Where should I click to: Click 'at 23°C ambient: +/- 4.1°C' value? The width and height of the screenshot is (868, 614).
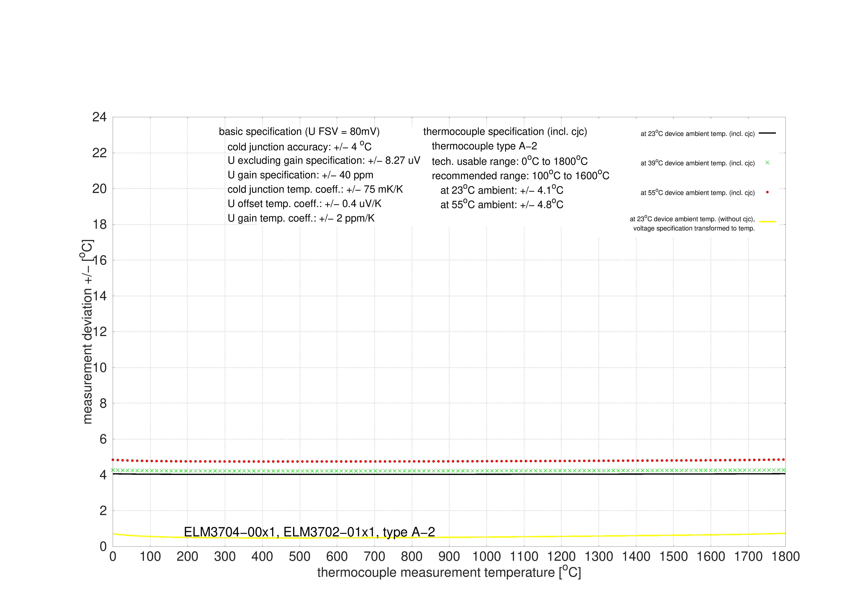pyautogui.click(x=502, y=189)
